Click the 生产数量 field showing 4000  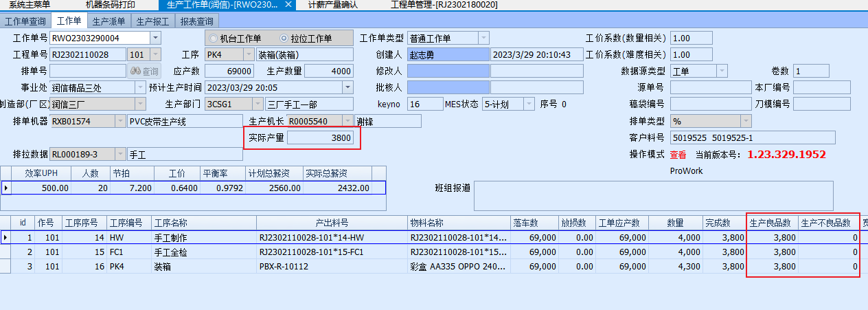point(329,71)
